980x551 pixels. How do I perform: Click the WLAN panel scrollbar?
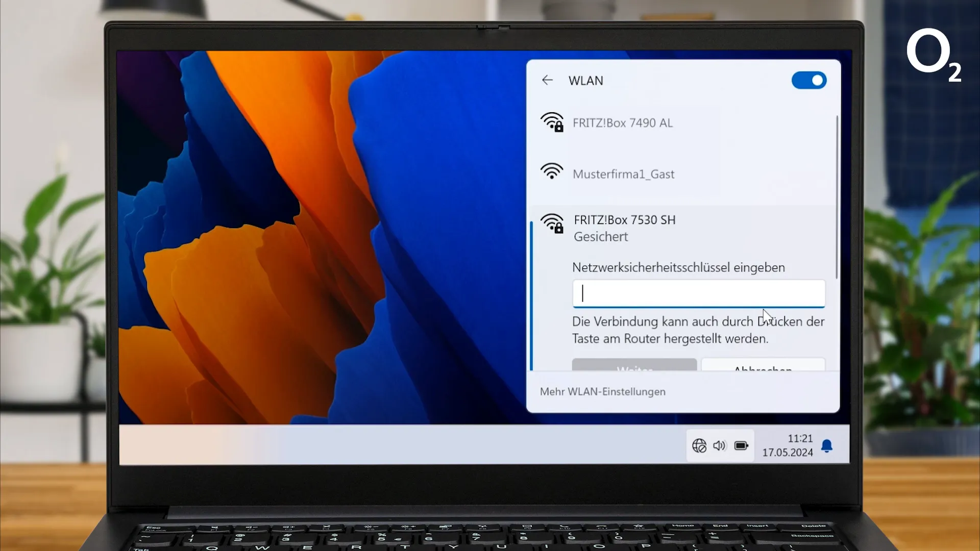coord(837,197)
